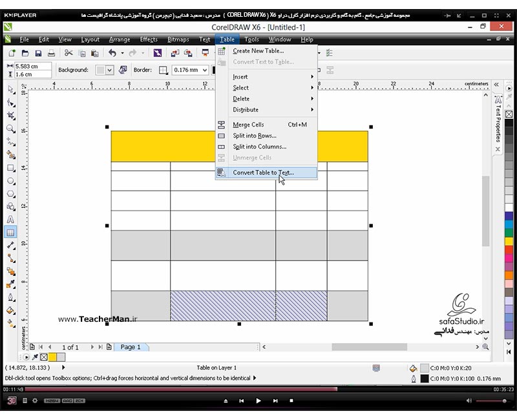Choose Convert Table to Text
This screenshot has width=517, height=420.
pyautogui.click(x=266, y=173)
